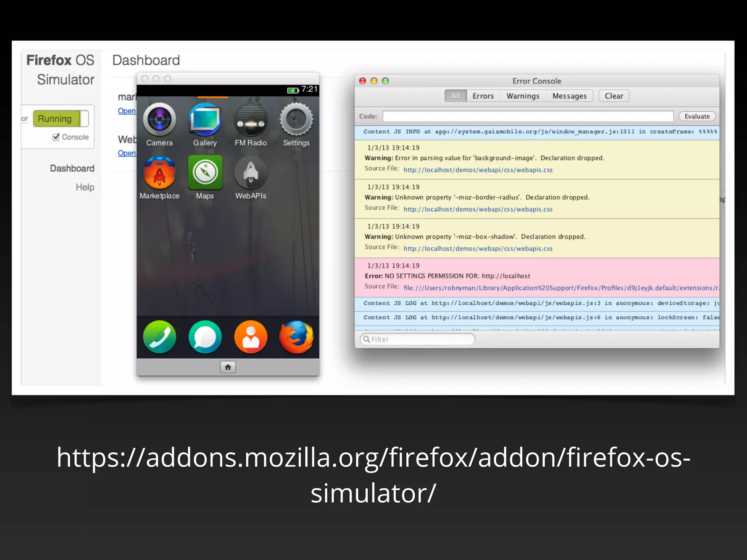
Task: Close the Error Console window
Action: [363, 81]
